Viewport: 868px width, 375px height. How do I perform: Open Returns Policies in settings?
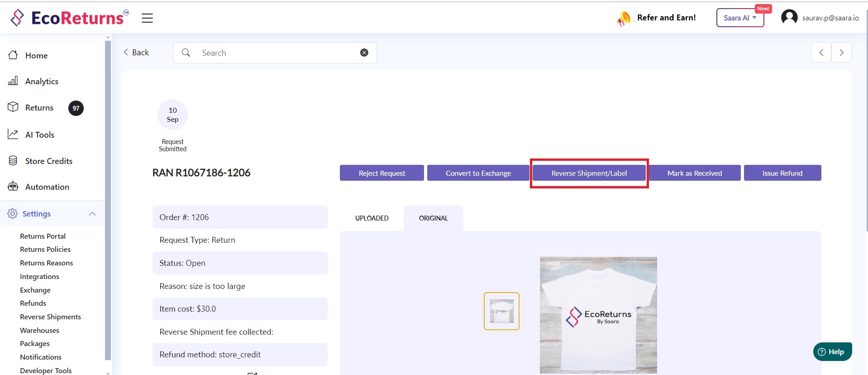pos(45,250)
